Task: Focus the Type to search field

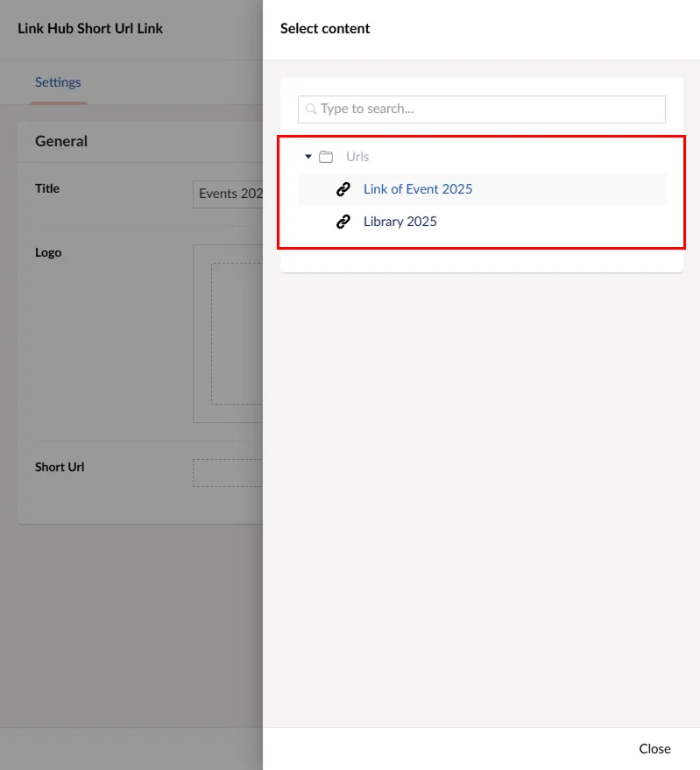Action: (491, 109)
